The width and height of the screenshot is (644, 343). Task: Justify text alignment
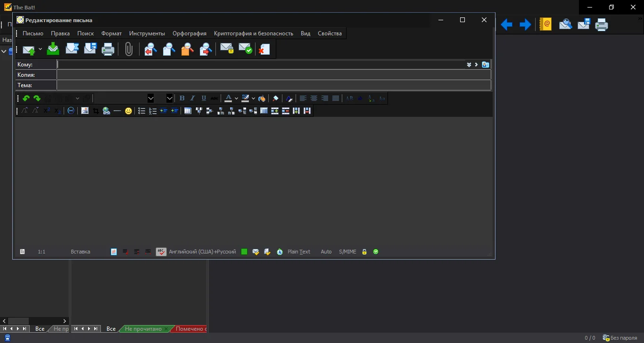336,98
